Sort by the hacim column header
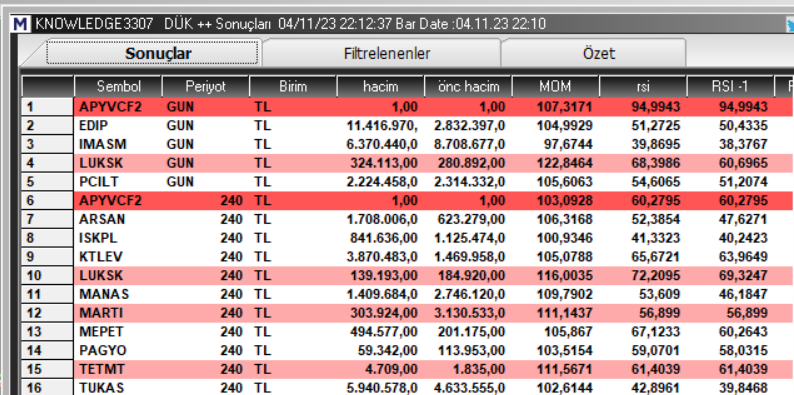Viewport: 794px width, 395px height. [380, 87]
